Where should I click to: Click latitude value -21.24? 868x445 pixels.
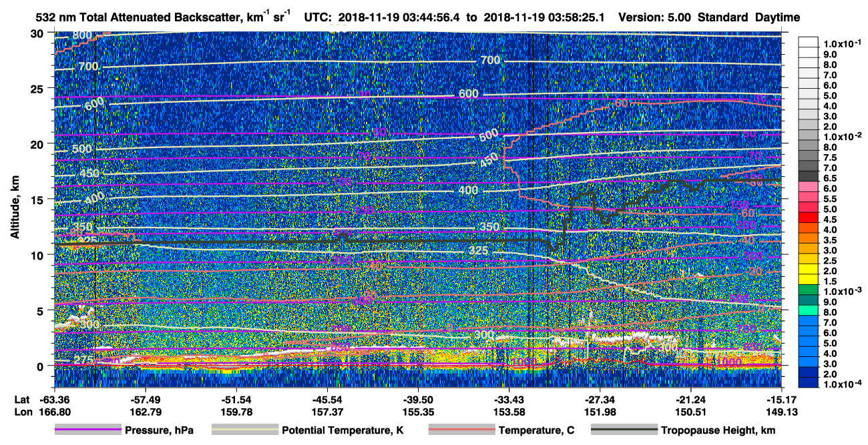point(691,399)
